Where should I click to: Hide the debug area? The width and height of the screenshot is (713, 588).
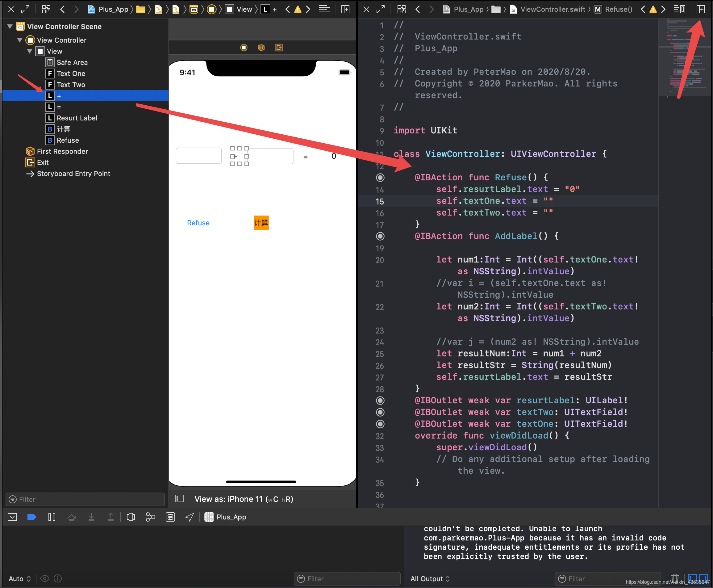(x=13, y=517)
